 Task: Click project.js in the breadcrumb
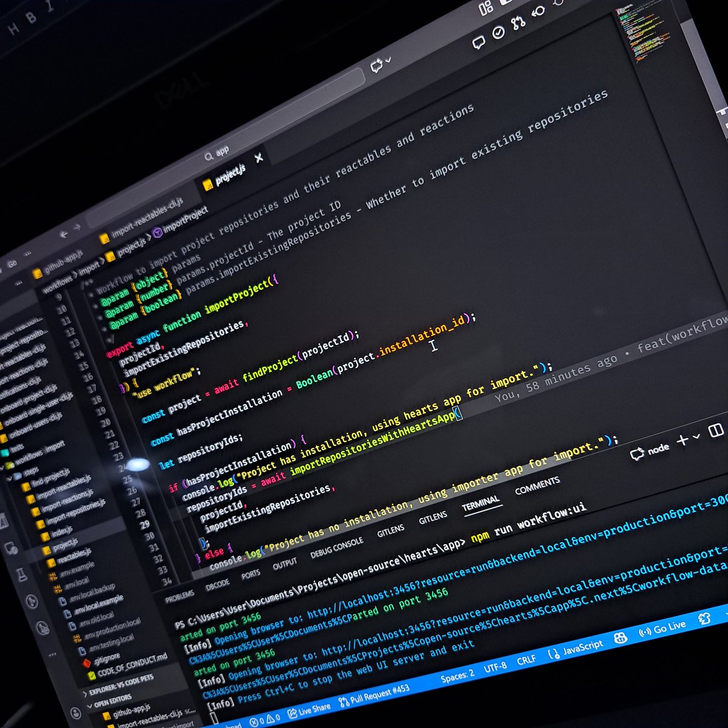pos(127,249)
